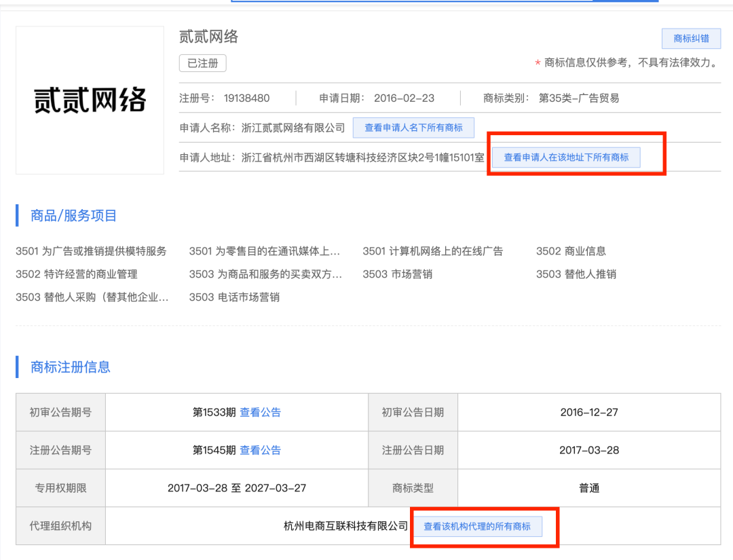733x560 pixels.
Task: Click item 3501 计算机网络上的在线广告
Action: [x=433, y=251]
